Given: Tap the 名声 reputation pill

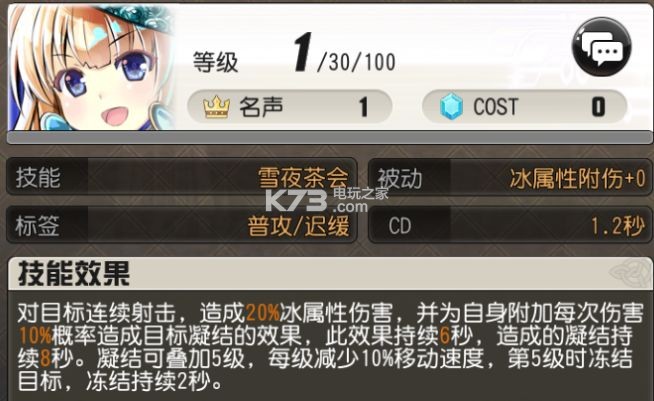Looking at the screenshot, I should point(289,106).
